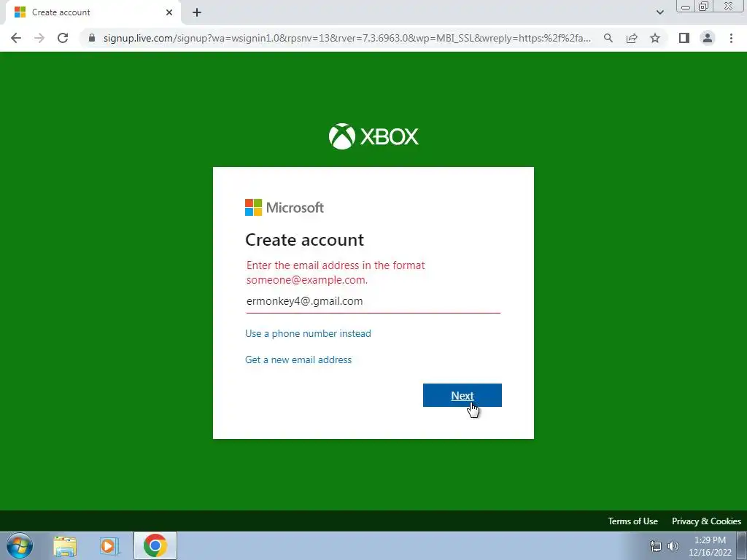Open Terms of Use link

tap(632, 521)
